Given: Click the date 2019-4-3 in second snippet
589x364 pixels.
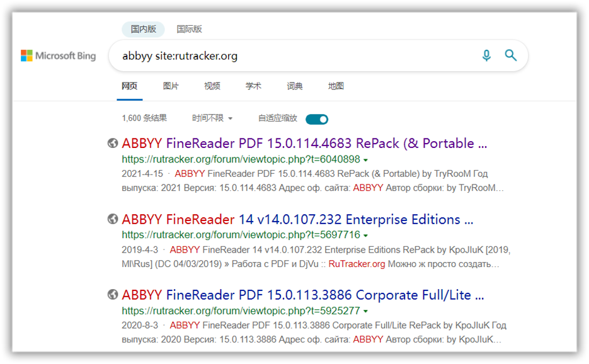Looking at the screenshot, I should pyautogui.click(x=140, y=250).
